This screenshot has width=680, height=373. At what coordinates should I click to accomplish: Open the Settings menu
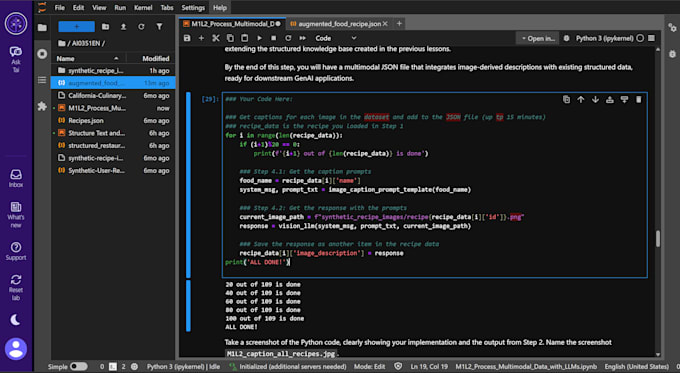click(193, 8)
